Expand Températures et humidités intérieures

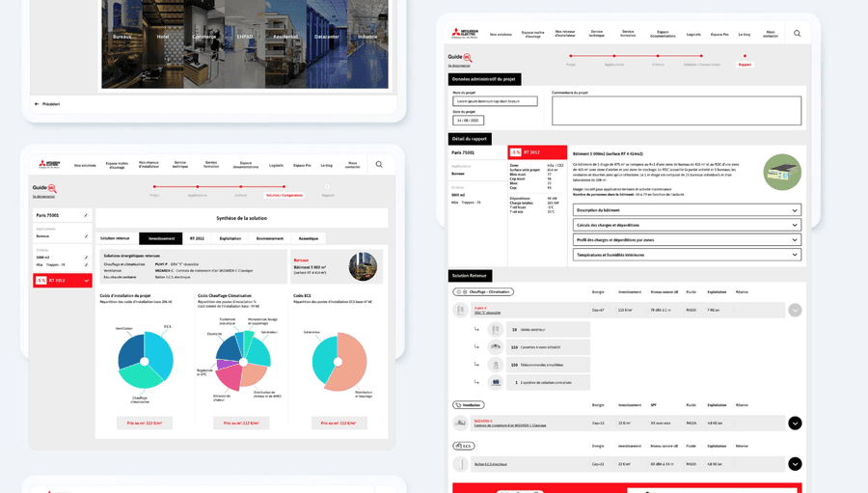pyautogui.click(x=687, y=255)
